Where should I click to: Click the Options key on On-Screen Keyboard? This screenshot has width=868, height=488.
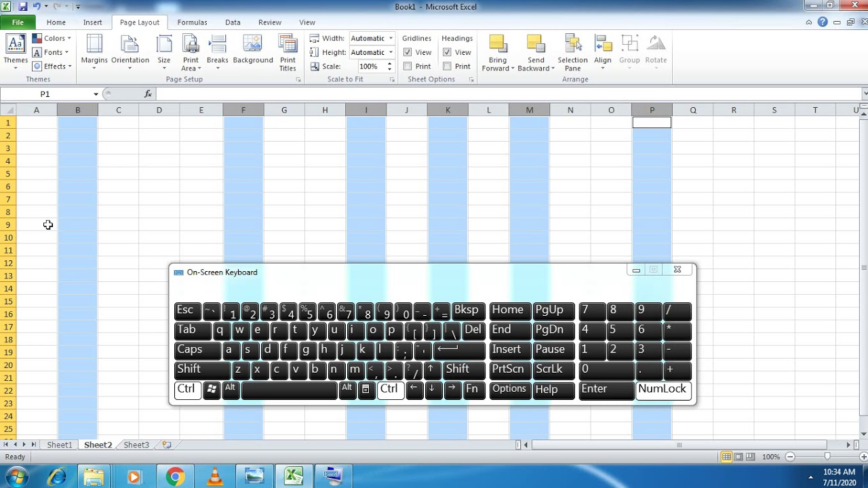tap(510, 390)
